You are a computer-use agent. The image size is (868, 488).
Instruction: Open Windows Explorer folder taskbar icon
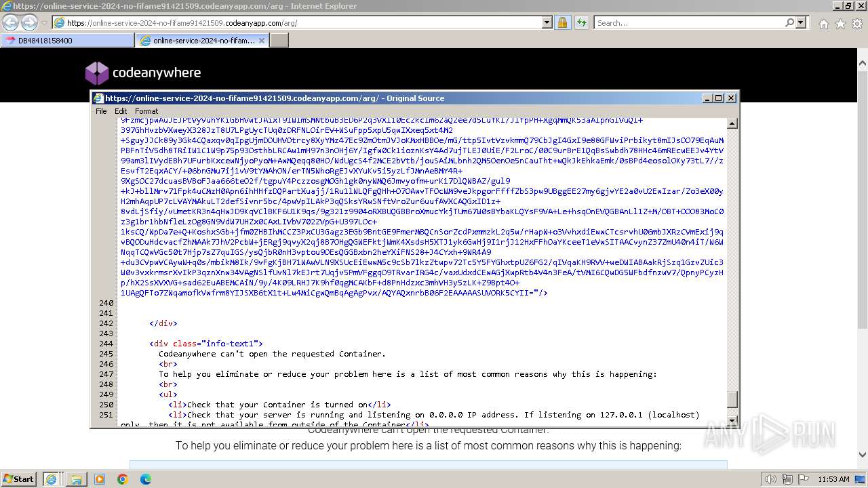click(76, 479)
